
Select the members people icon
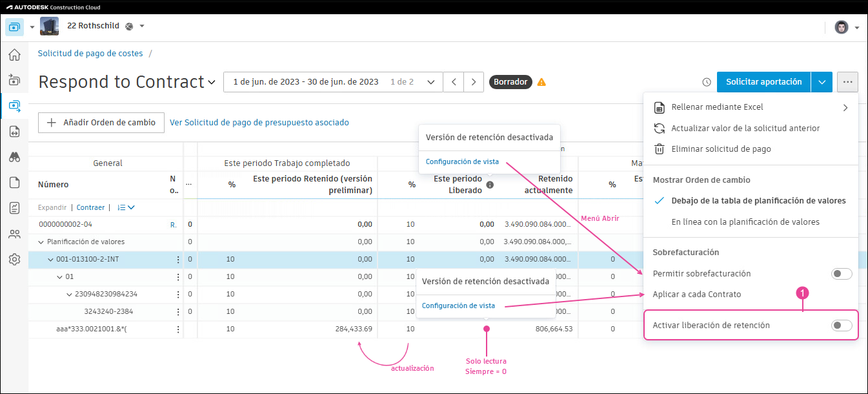pyautogui.click(x=14, y=234)
